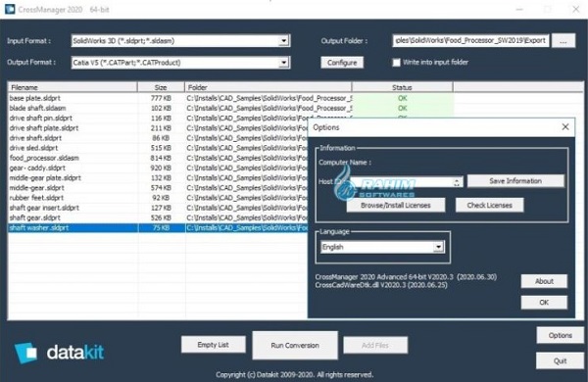Select shaft gear.sldprt file
588x382 pixels.
click(x=35, y=217)
